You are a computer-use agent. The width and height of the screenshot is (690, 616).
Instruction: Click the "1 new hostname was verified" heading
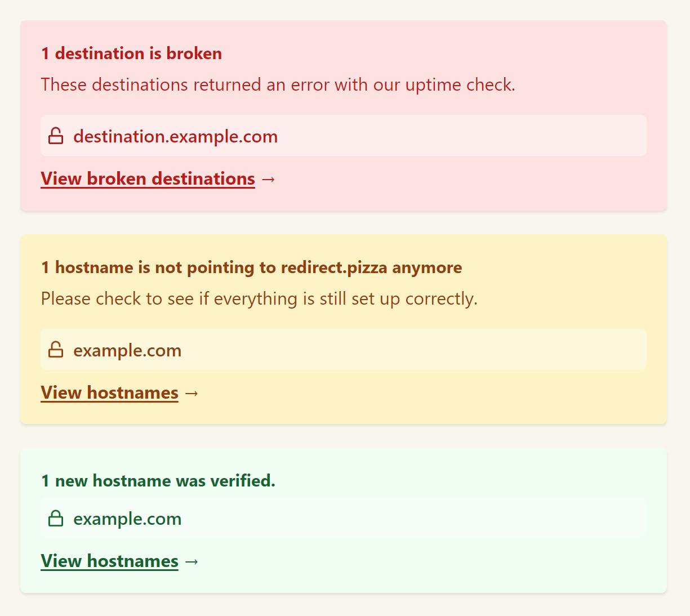158,481
